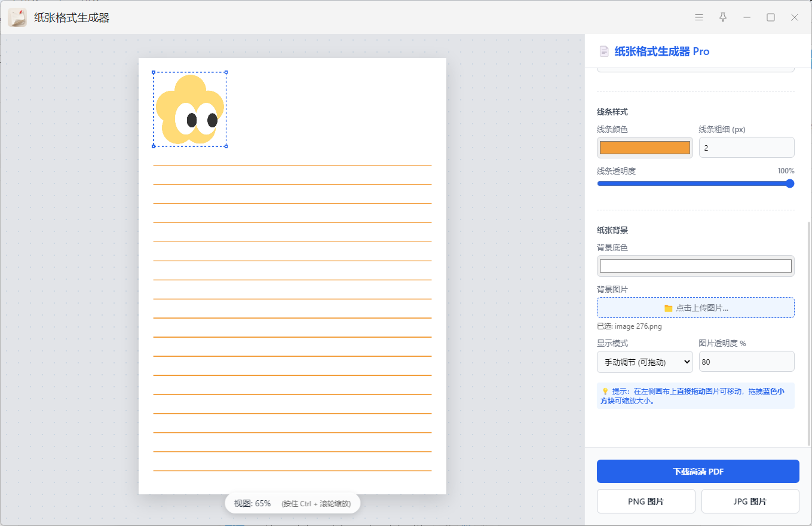Screen dimensions: 812x526
Task: Open the orange 线条颜色 color picker
Action: [x=645, y=148]
